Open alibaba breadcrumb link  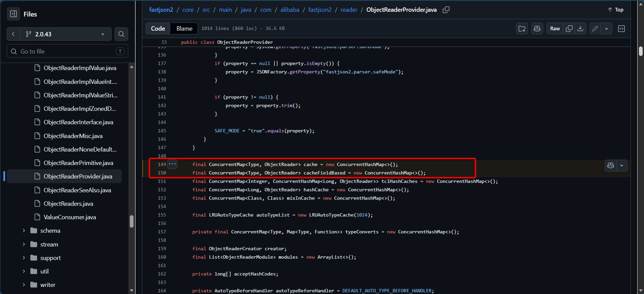tap(290, 10)
